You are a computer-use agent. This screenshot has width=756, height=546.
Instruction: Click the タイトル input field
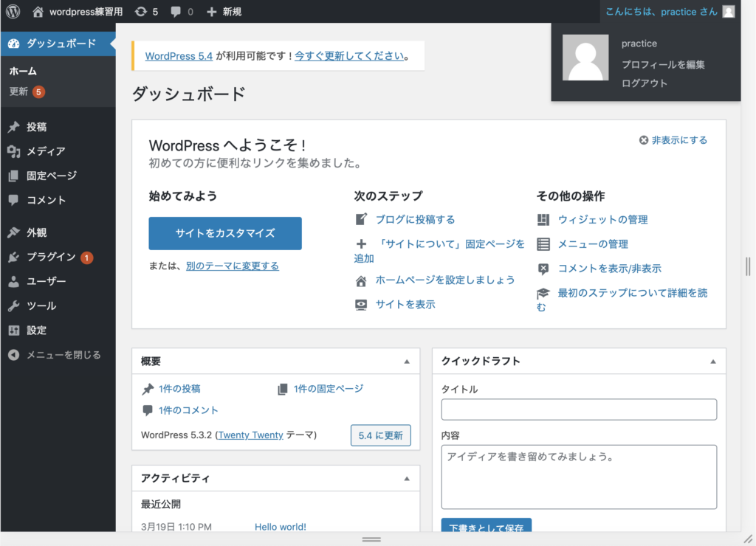pyautogui.click(x=579, y=409)
